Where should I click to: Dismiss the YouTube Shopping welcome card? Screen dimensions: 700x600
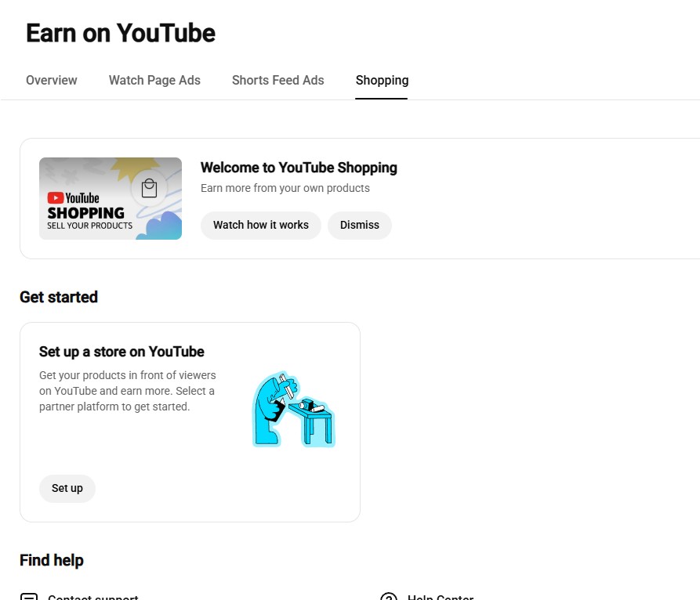[359, 225]
